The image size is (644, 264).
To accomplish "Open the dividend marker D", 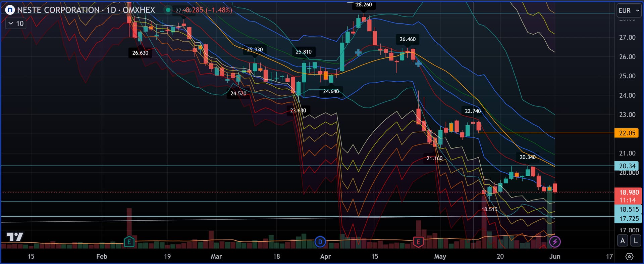I will tap(320, 241).
